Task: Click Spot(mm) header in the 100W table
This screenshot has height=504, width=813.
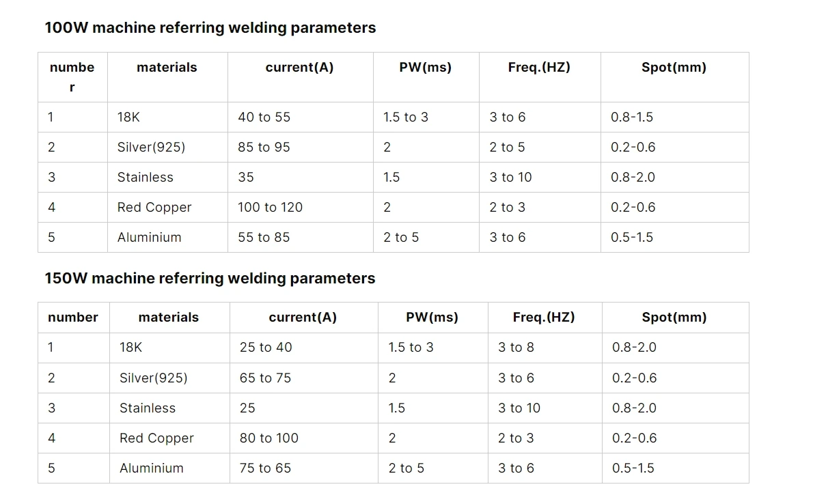Action: point(674,68)
